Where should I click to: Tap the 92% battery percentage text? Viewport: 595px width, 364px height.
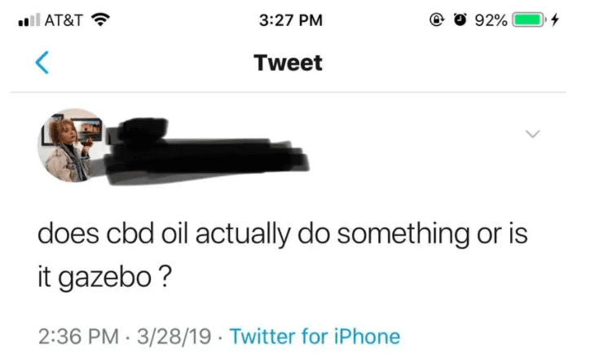(491, 20)
